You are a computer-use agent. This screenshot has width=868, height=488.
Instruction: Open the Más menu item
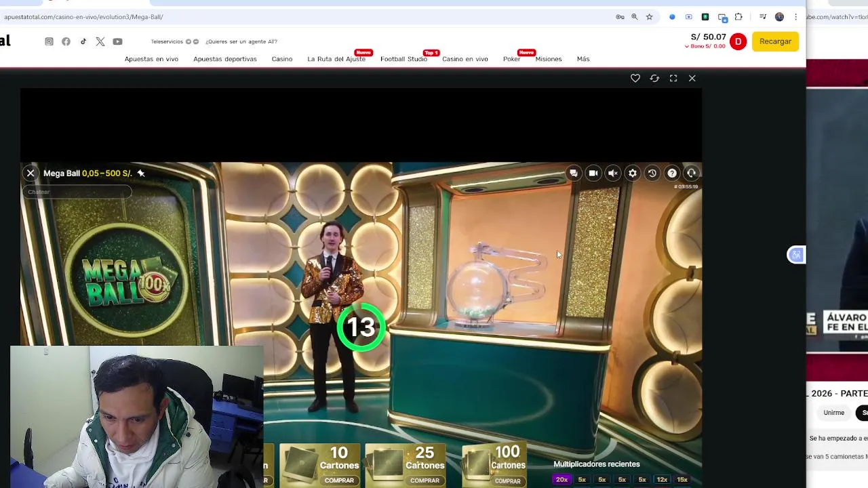583,59
